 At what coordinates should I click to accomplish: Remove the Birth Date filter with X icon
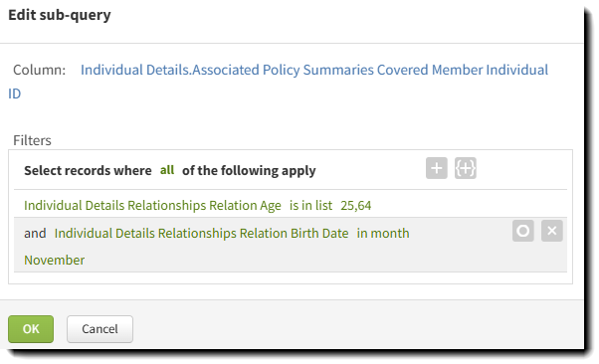pyautogui.click(x=551, y=231)
